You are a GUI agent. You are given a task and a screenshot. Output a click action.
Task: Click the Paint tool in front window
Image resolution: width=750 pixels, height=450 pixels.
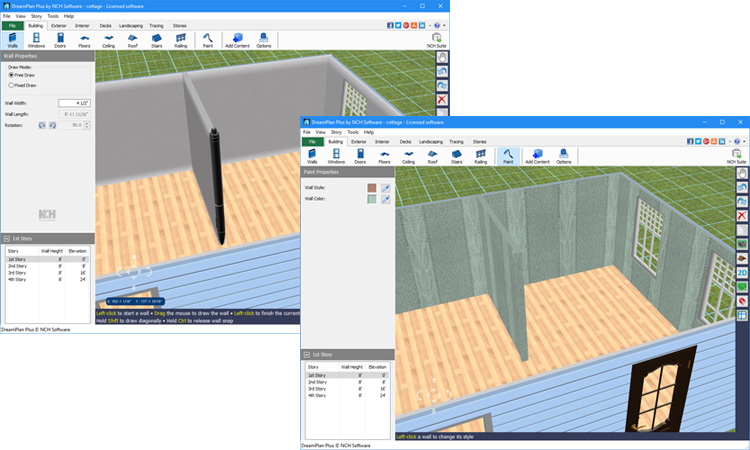508,156
